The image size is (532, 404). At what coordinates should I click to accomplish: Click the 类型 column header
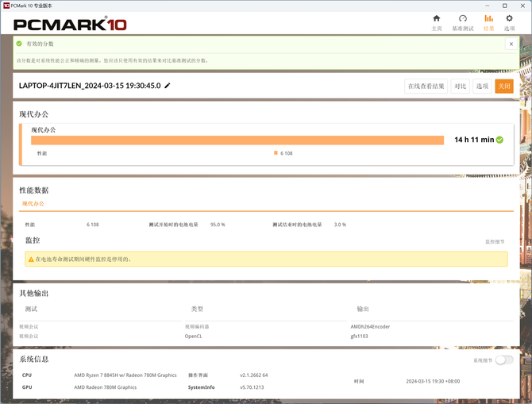tap(197, 309)
